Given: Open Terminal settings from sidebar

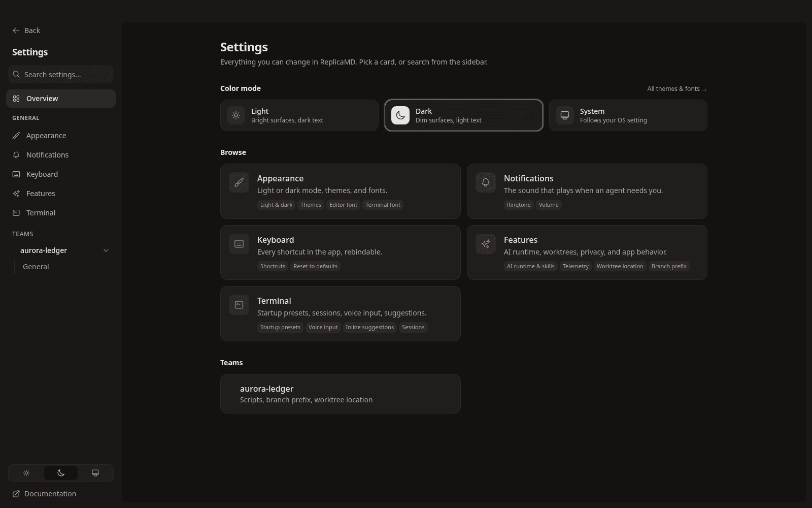Looking at the screenshot, I should point(61,213).
